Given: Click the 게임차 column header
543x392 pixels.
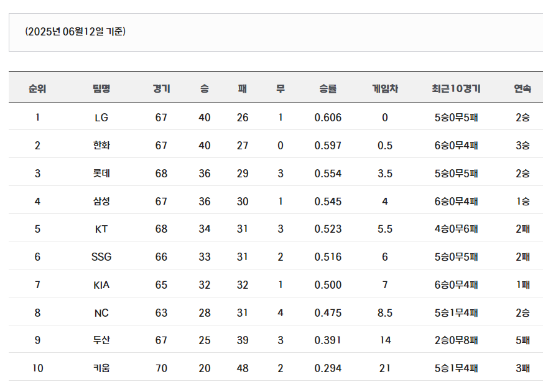Looking at the screenshot, I should click(x=385, y=88).
